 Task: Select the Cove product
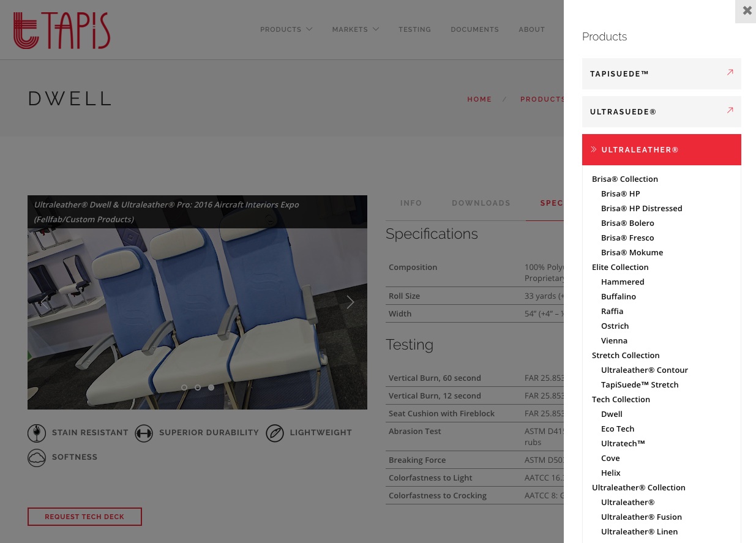610,458
